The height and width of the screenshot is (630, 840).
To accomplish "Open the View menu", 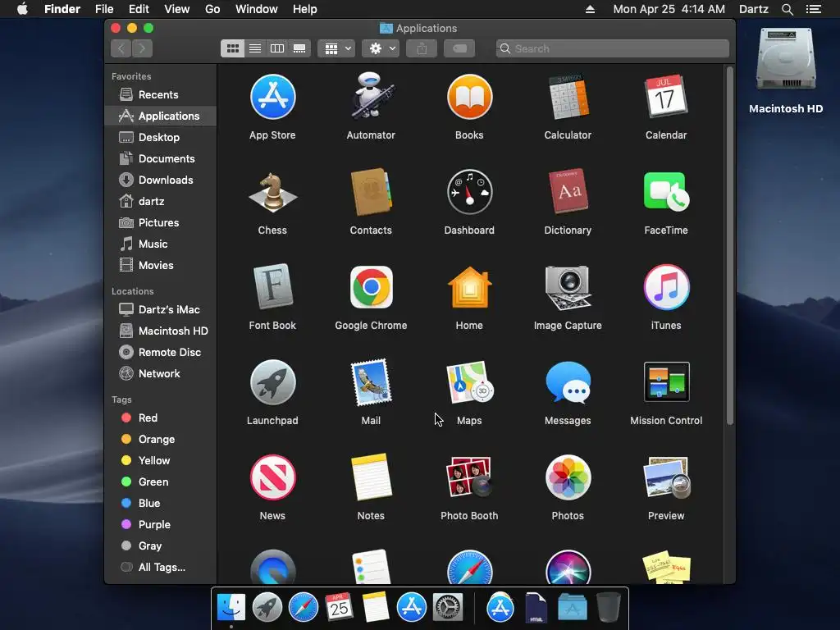I will [x=177, y=9].
